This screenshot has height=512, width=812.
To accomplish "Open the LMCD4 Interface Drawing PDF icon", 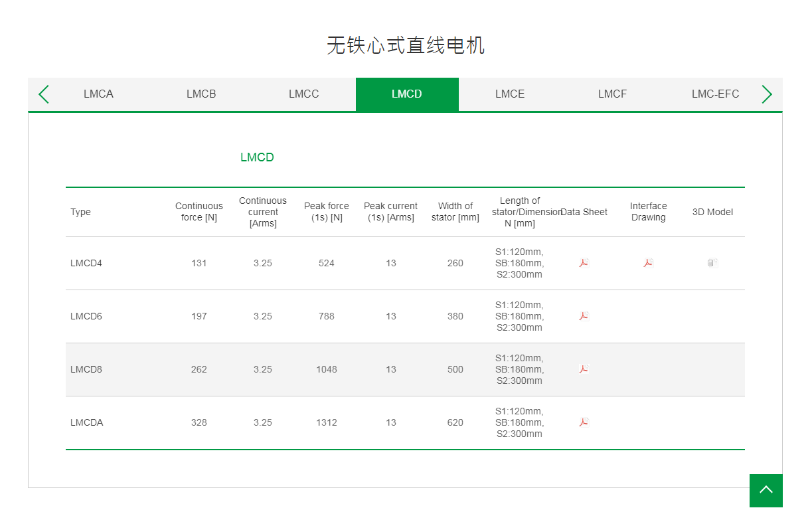I will (x=648, y=263).
